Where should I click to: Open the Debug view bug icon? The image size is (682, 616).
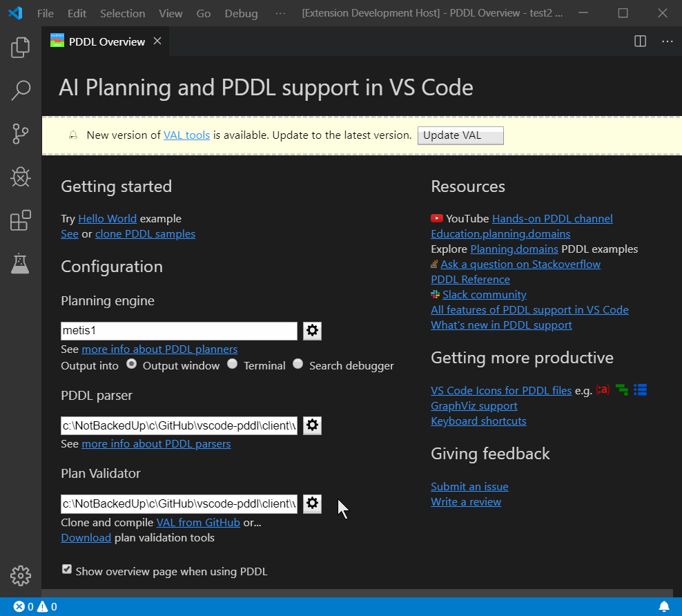click(21, 177)
